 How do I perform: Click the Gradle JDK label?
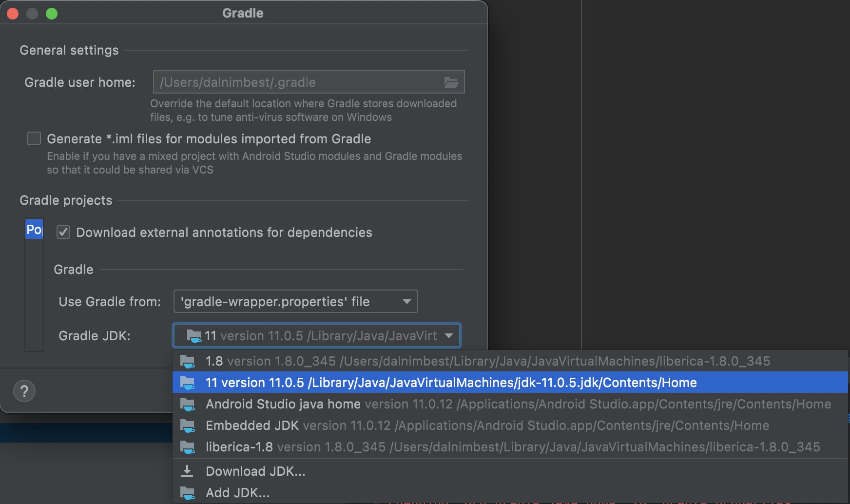click(95, 336)
